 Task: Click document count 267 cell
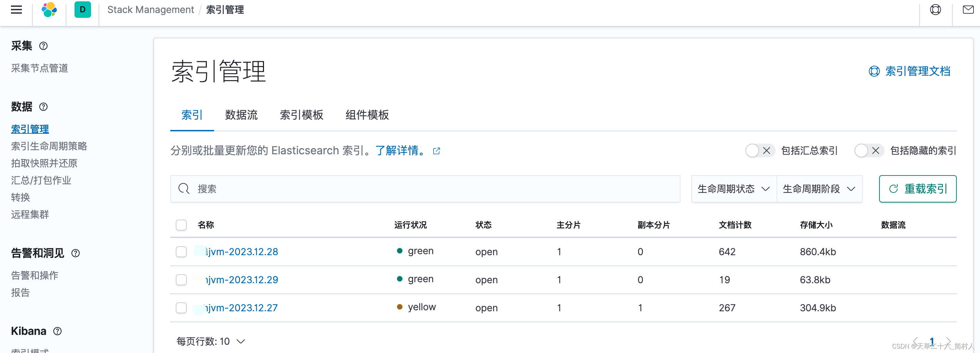click(x=727, y=308)
